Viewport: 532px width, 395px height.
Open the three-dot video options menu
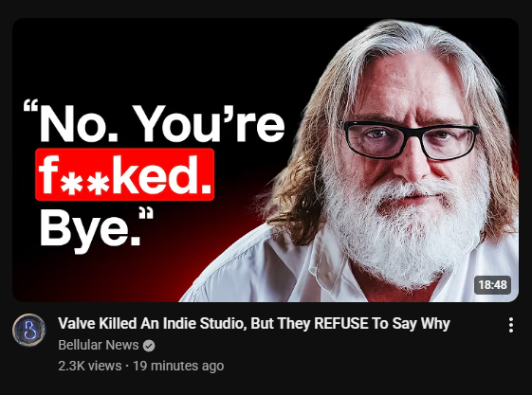(510, 325)
